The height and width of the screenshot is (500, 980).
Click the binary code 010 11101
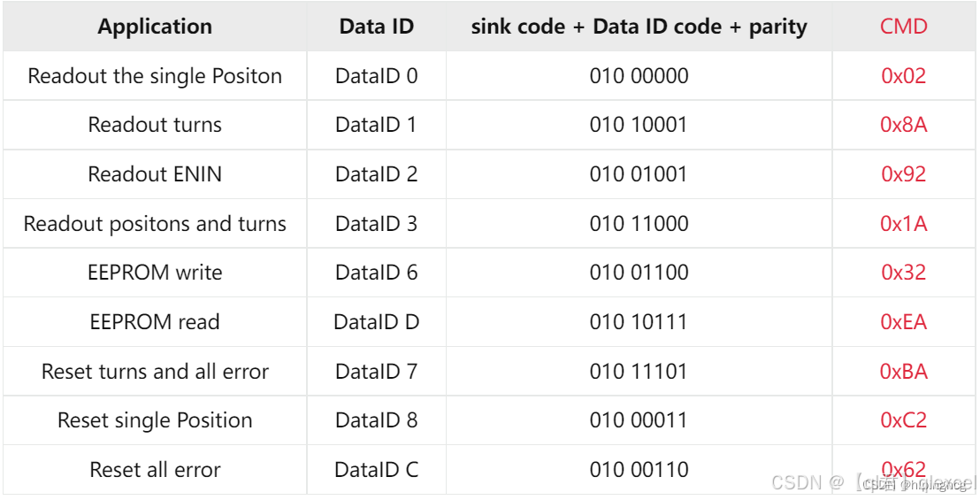[639, 371]
